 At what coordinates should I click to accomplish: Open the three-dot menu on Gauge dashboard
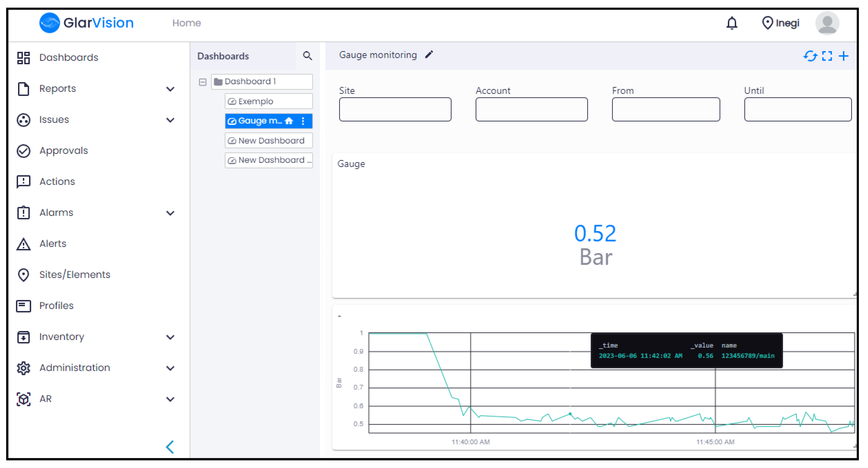pyautogui.click(x=303, y=121)
